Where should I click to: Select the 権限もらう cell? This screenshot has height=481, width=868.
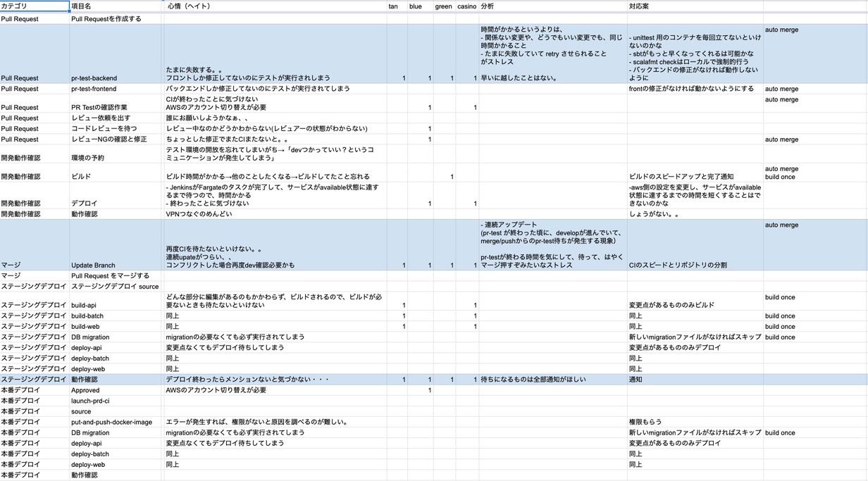pos(695,423)
